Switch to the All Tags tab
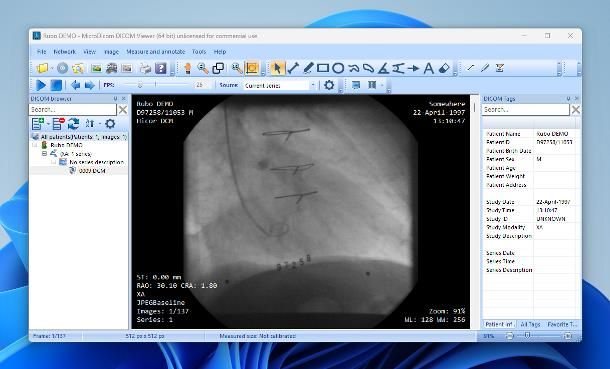This screenshot has width=610, height=369. pos(530,324)
